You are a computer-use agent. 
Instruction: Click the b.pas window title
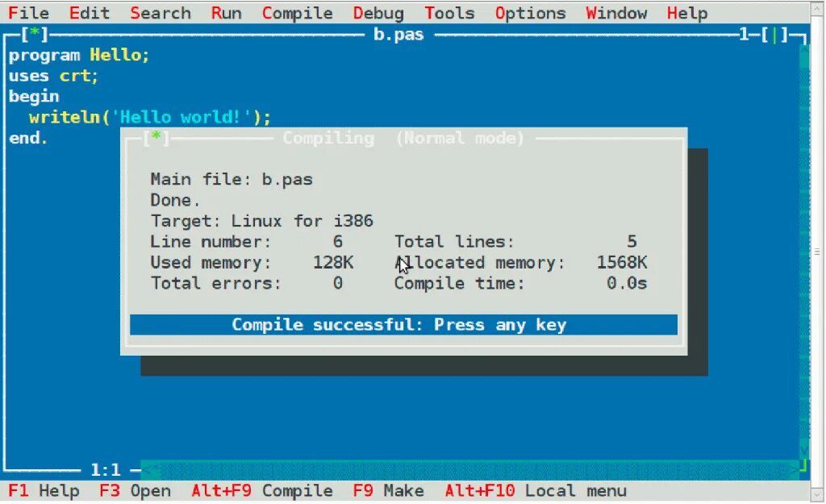pyautogui.click(x=398, y=35)
